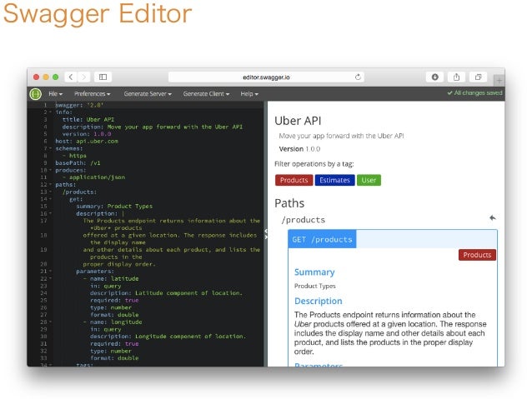The image size is (532, 399).
Task: Show all tabs with the tabs icon
Action: (x=478, y=77)
